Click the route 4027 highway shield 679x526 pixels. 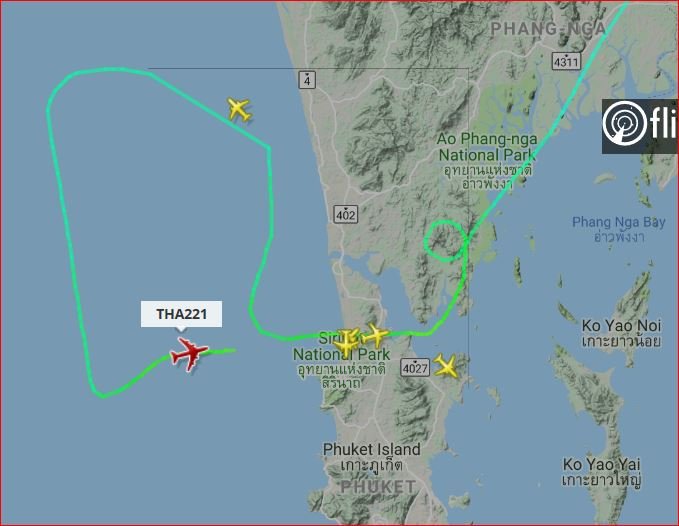415,368
